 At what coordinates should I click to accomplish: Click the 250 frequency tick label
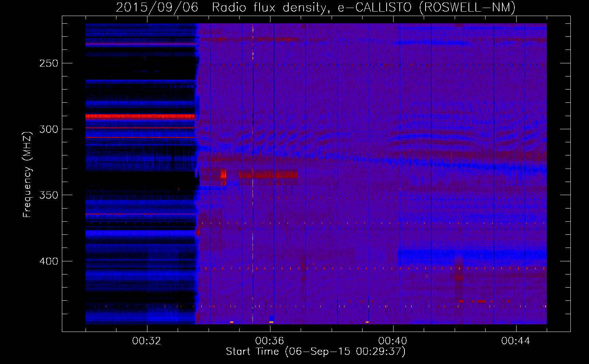pyautogui.click(x=49, y=63)
